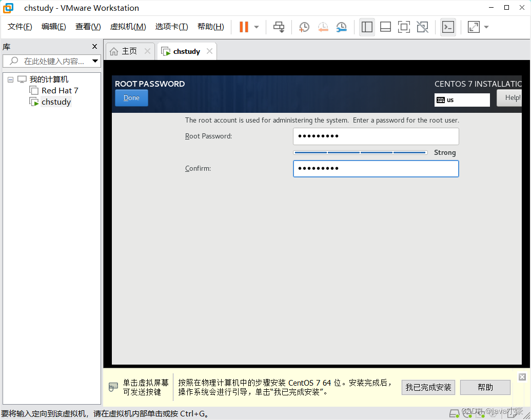This screenshot has height=420, width=531.
Task: Open the 查看(V) menu
Action: coord(88,26)
